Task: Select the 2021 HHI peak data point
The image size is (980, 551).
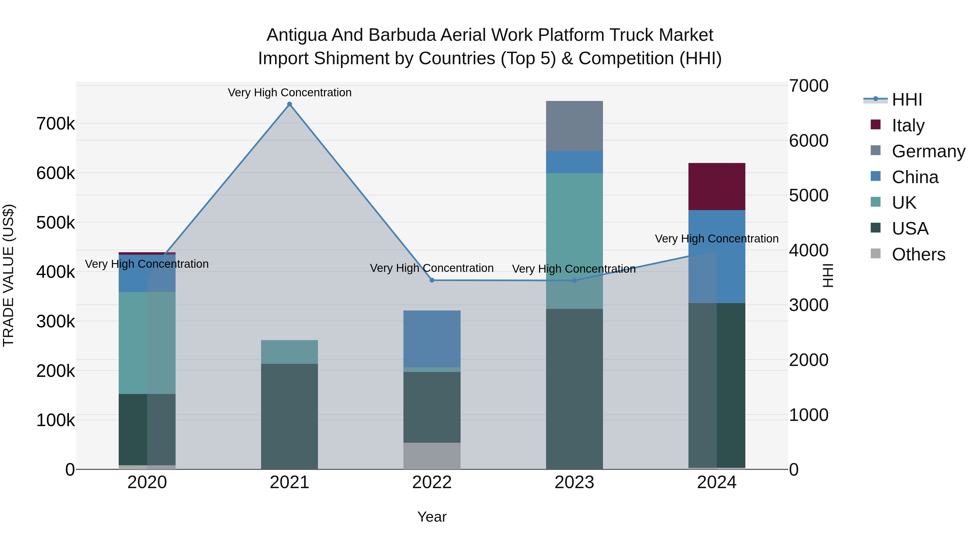Action: pyautogui.click(x=290, y=104)
